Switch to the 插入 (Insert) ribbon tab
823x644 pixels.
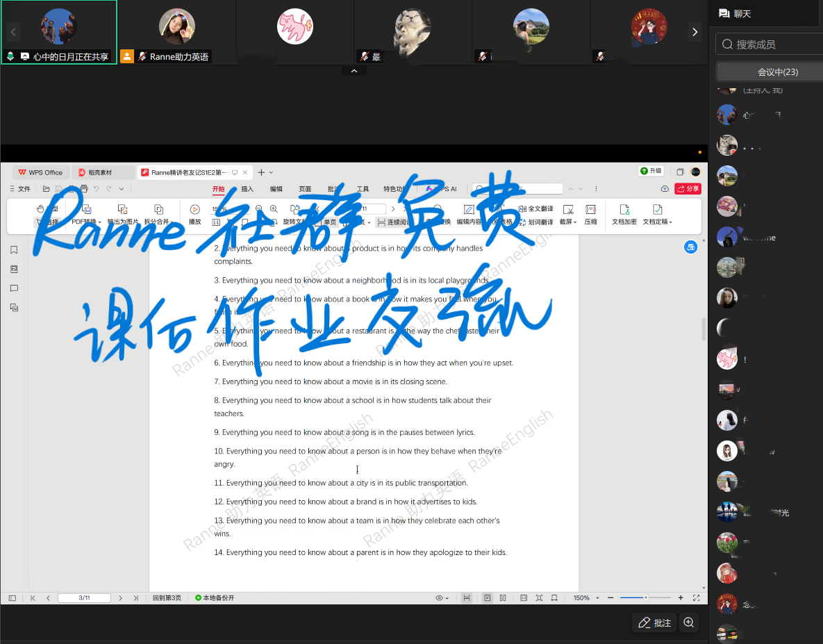[247, 189]
